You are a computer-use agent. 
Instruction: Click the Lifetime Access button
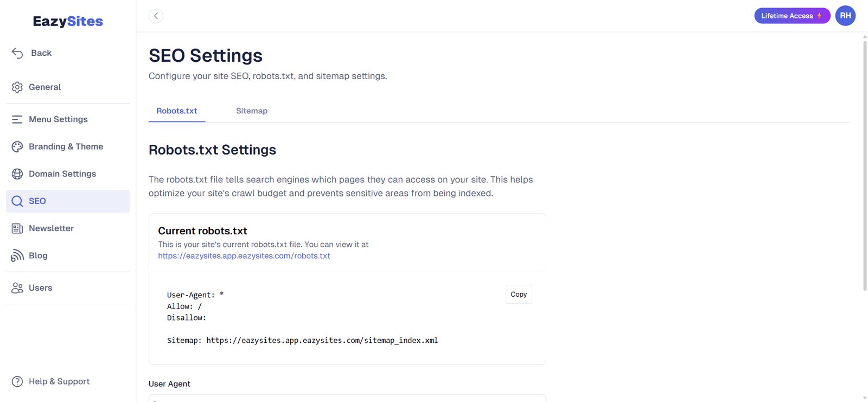pyautogui.click(x=792, y=16)
